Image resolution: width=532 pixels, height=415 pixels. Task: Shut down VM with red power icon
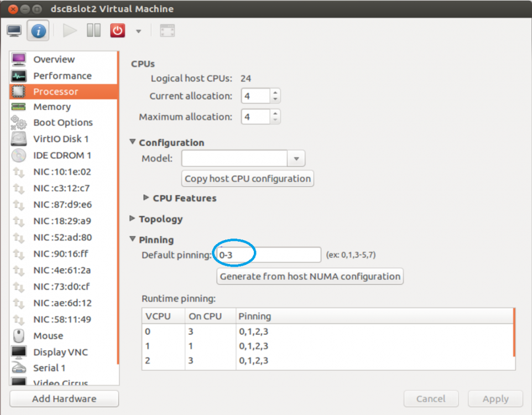[118, 30]
